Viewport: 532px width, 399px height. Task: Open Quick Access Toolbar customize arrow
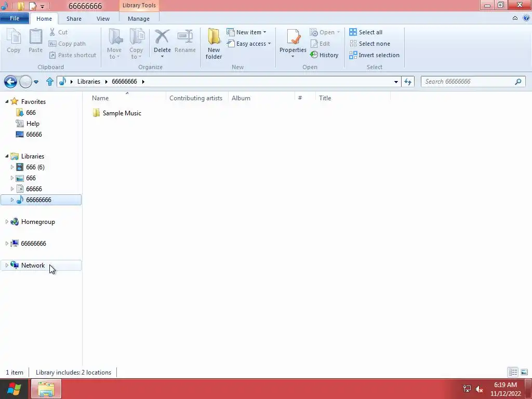pos(43,6)
